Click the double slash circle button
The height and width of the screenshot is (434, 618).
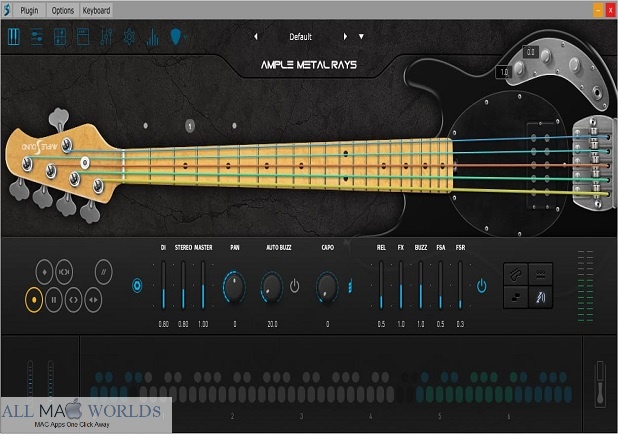point(104,272)
